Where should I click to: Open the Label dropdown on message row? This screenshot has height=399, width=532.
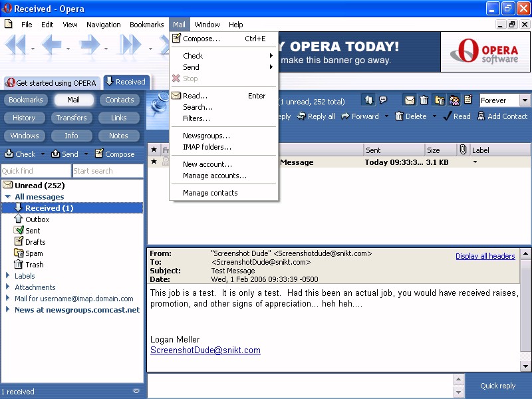(x=475, y=162)
